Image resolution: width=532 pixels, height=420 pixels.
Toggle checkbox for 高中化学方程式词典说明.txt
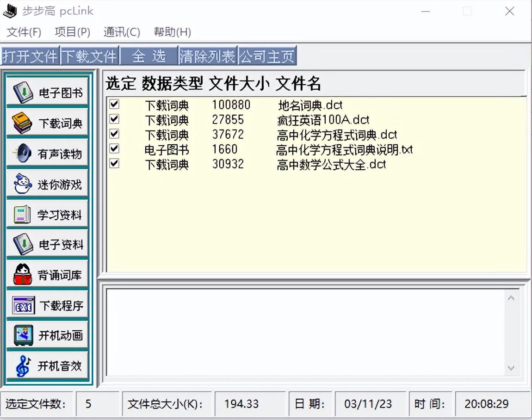pyautogui.click(x=114, y=148)
